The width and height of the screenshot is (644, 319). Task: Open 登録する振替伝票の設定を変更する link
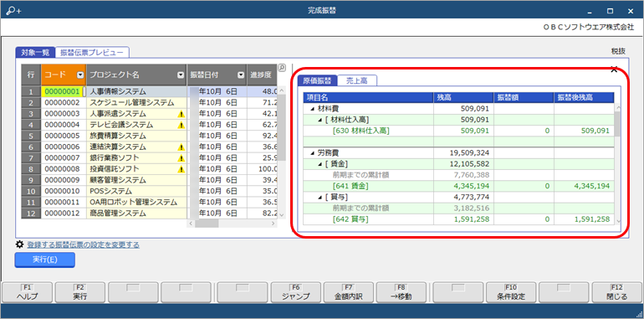pyautogui.click(x=84, y=245)
